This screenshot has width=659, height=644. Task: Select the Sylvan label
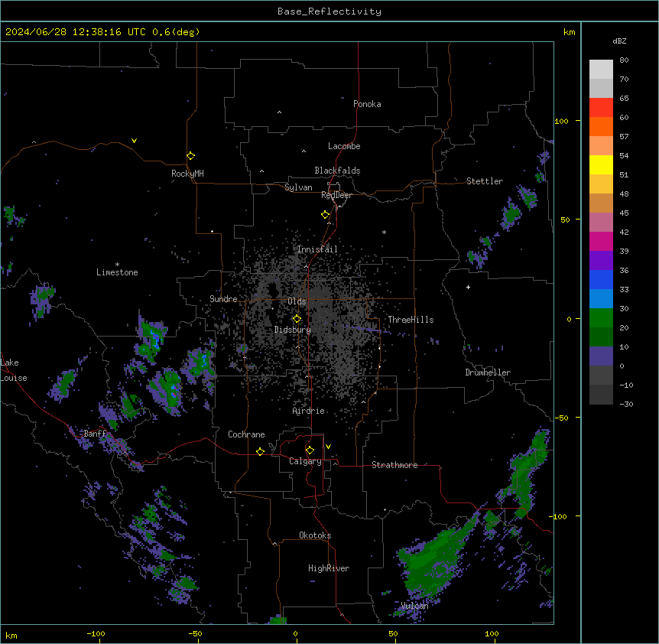click(298, 187)
